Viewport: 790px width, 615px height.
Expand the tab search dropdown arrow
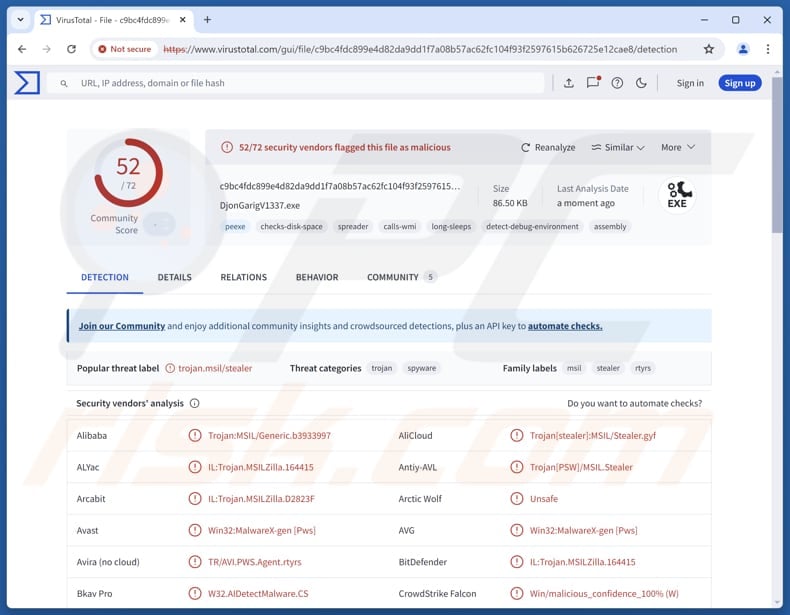click(20, 20)
